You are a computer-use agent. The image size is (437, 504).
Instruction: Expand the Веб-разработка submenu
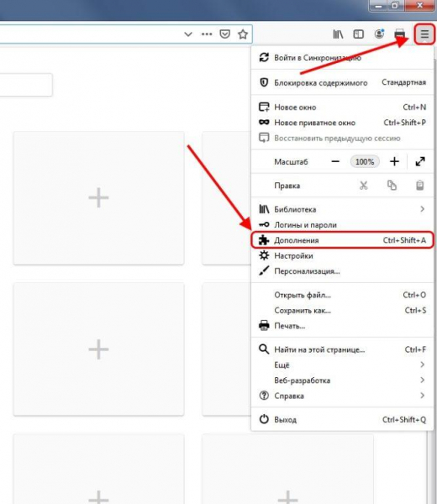343,381
